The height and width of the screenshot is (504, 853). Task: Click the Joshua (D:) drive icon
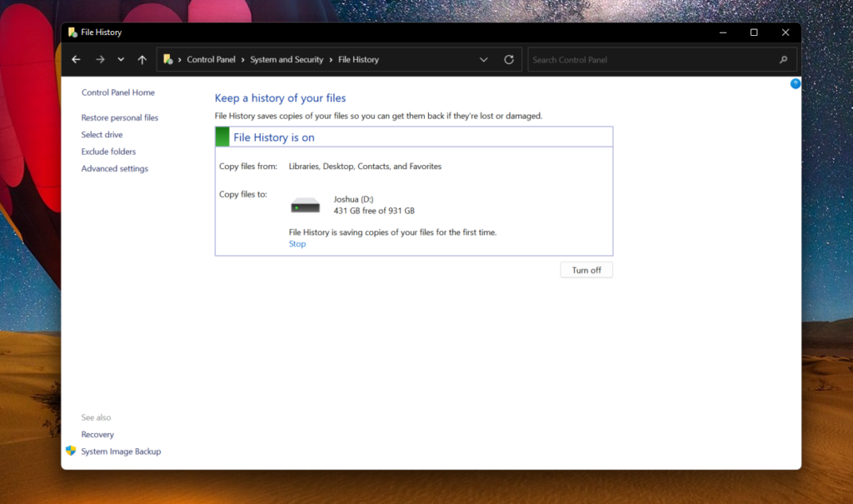(x=305, y=205)
